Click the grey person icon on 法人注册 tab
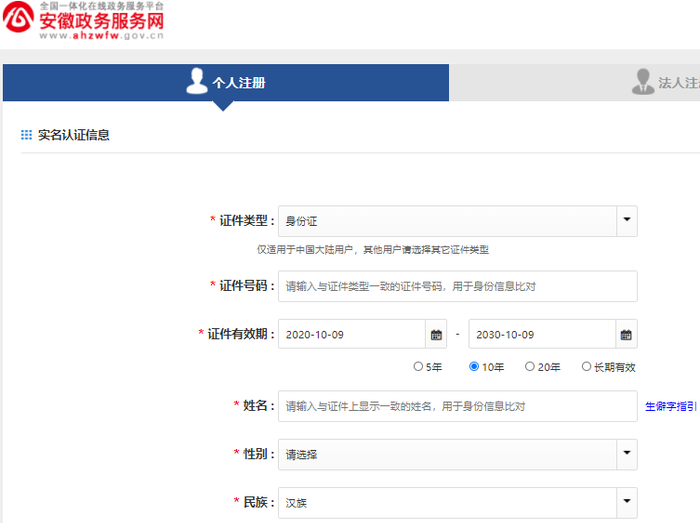The width and height of the screenshot is (700, 523). click(643, 82)
